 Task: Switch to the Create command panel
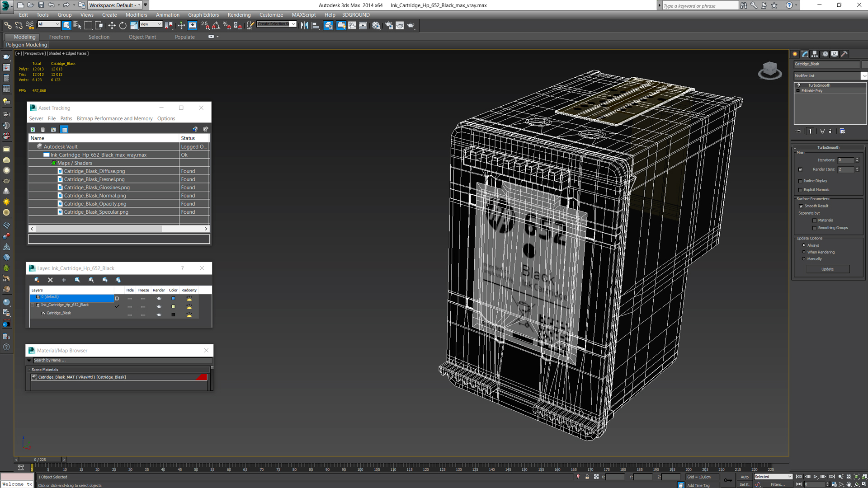795,54
